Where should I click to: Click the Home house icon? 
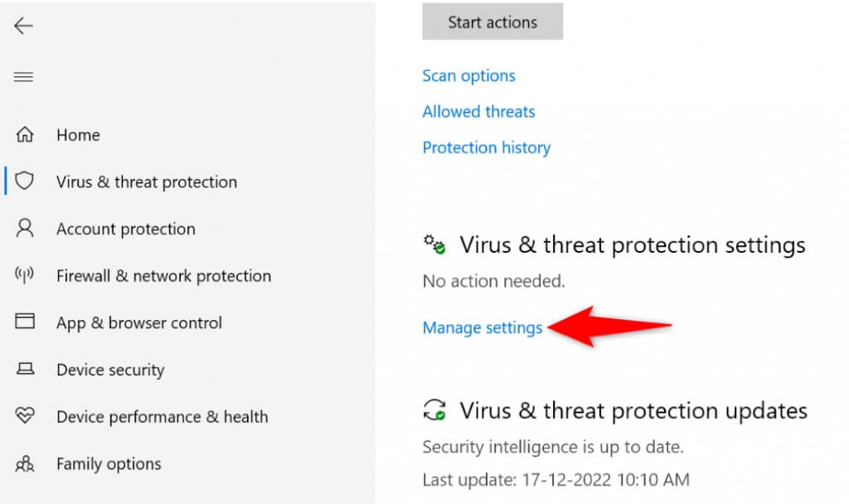26,134
